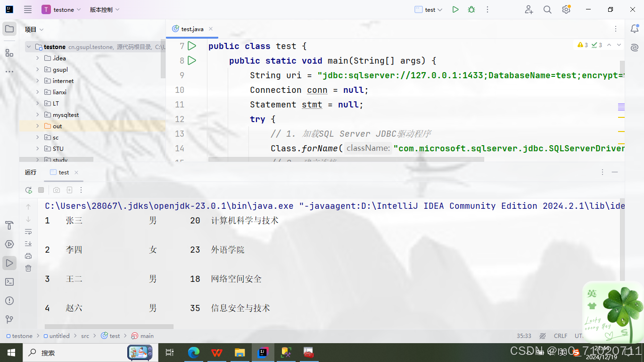Viewport: 644px width, 362px height.
Task: Click the exit/restore layout icon in Run toolbar
Action: [x=69, y=190]
